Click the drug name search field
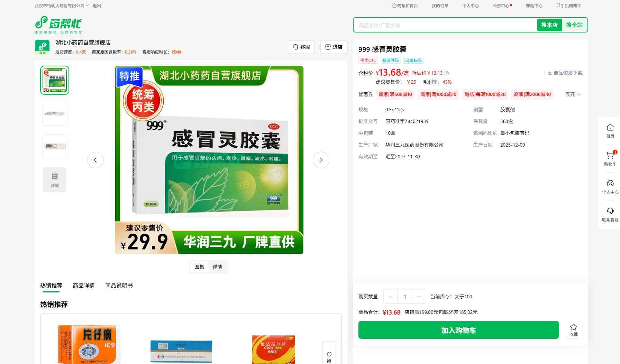The height and width of the screenshot is (364, 620). point(445,25)
